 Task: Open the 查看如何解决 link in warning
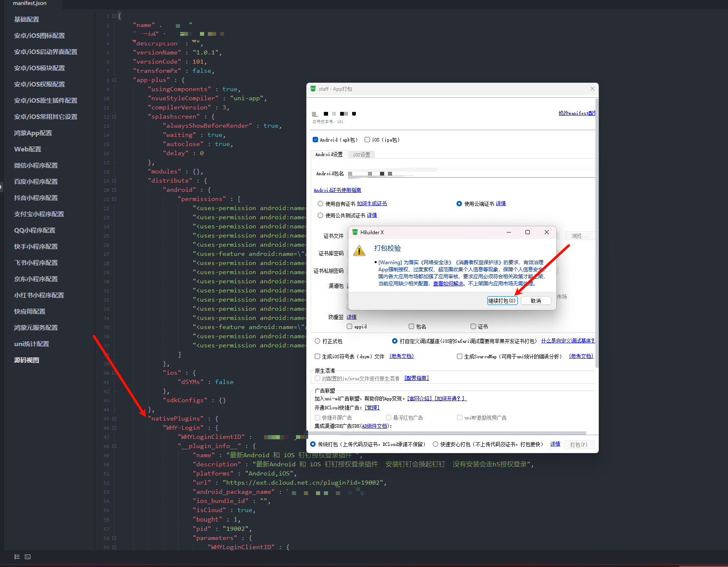point(448,284)
